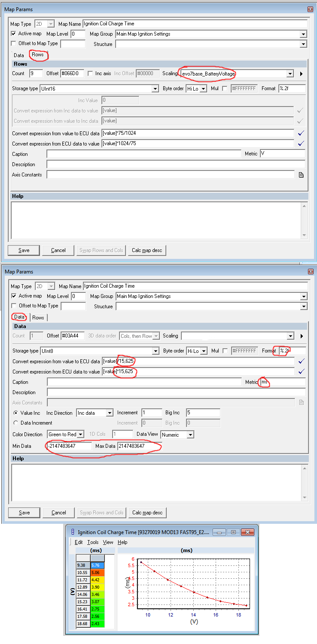
Task: Click Calc map desc in the Data settings dialog
Action: point(147,512)
